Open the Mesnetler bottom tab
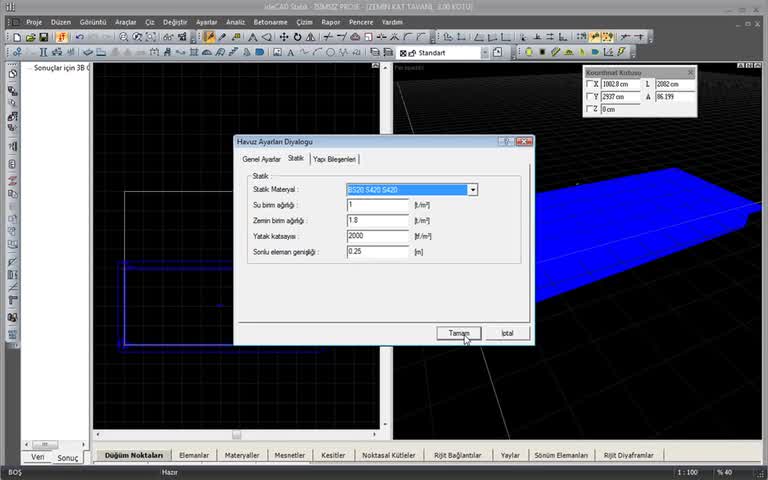 (x=289, y=455)
